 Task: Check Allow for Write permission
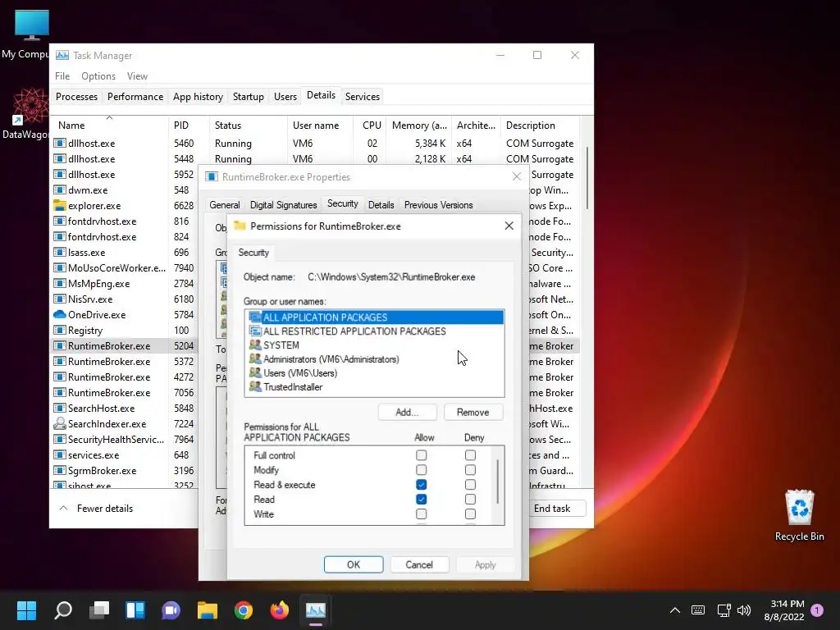(x=422, y=514)
